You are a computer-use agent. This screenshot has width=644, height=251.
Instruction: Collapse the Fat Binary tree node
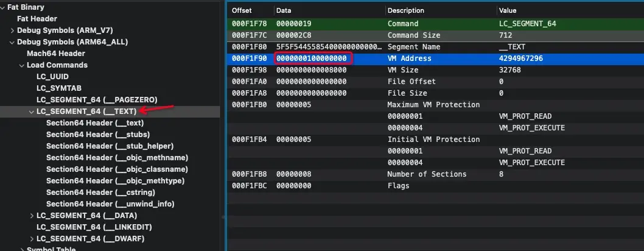2,7
